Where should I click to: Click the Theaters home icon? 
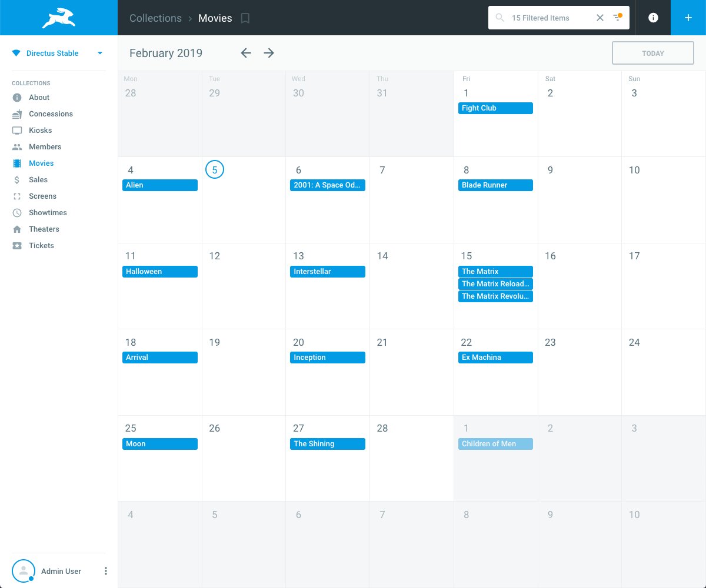pyautogui.click(x=17, y=229)
